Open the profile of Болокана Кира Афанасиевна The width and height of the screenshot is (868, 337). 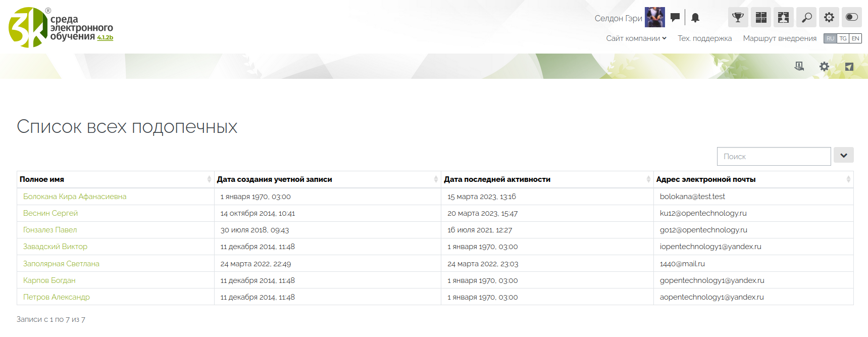pos(75,197)
